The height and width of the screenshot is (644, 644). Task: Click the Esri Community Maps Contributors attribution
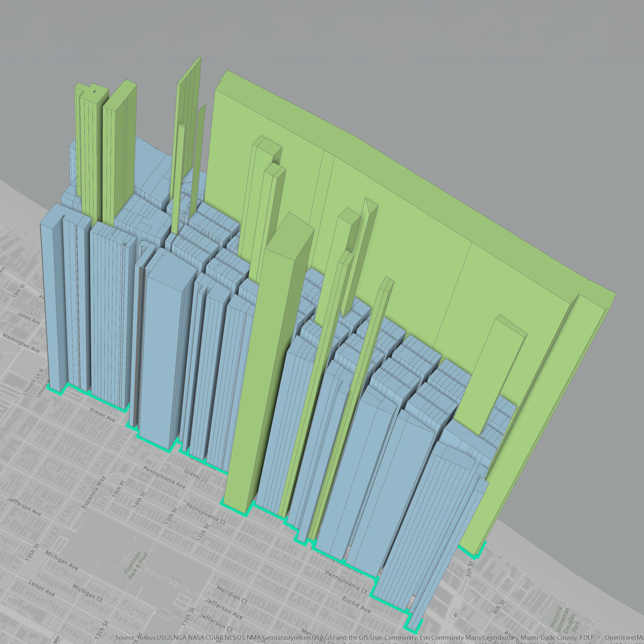click(469, 637)
